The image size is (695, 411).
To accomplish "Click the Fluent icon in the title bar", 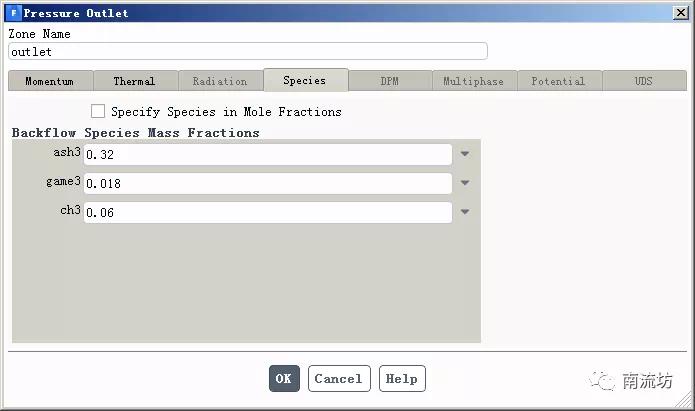I will tap(12, 13).
